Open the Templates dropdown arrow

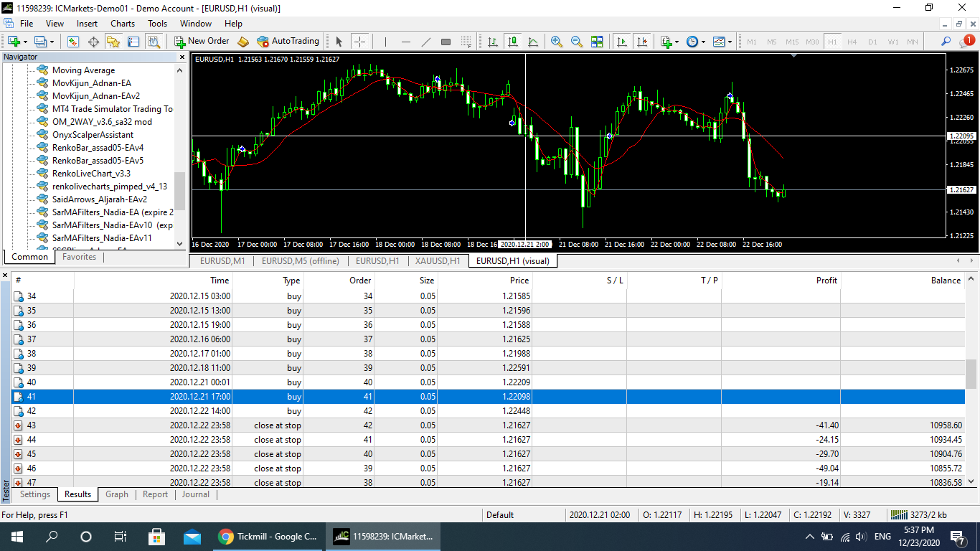point(730,42)
